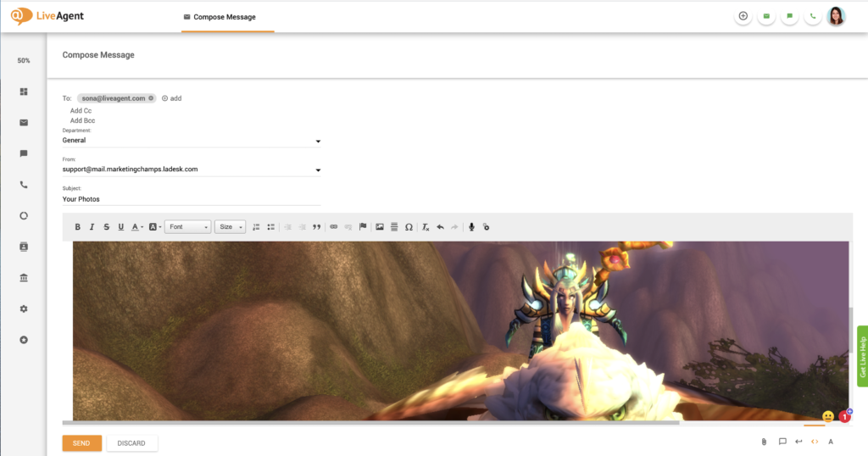Open the Font dropdown
Viewport: 868px width, 456px height.
click(187, 227)
